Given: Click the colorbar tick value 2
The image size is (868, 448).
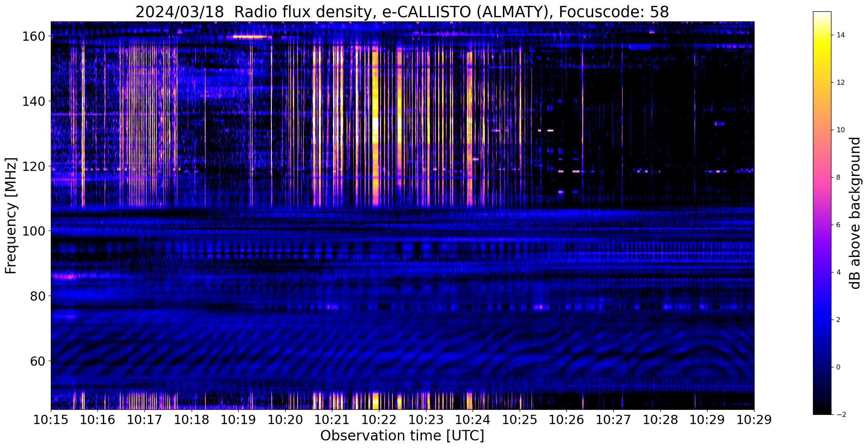Looking at the screenshot, I should click(839, 320).
